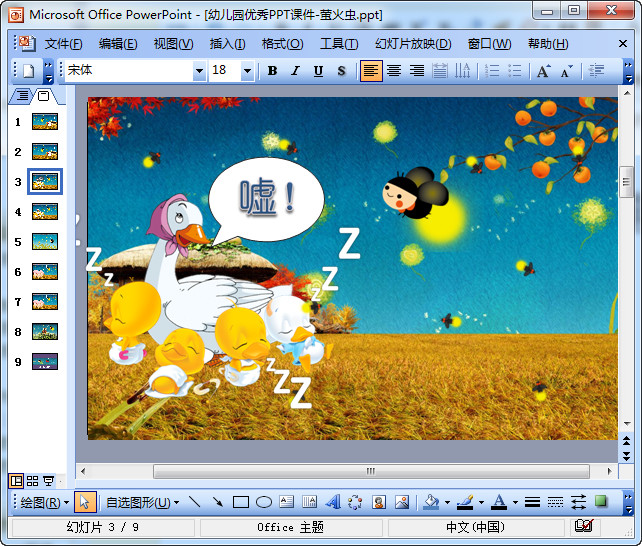Choose line style

[532, 502]
